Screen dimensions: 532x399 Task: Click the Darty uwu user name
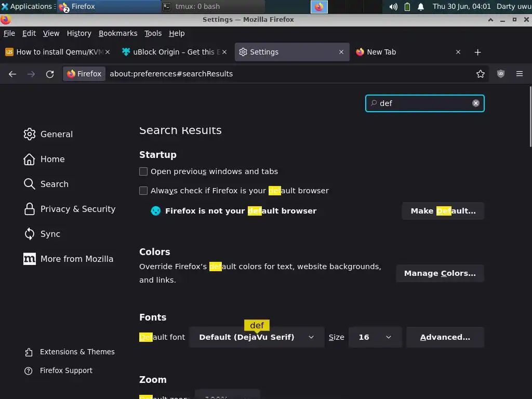(514, 6)
